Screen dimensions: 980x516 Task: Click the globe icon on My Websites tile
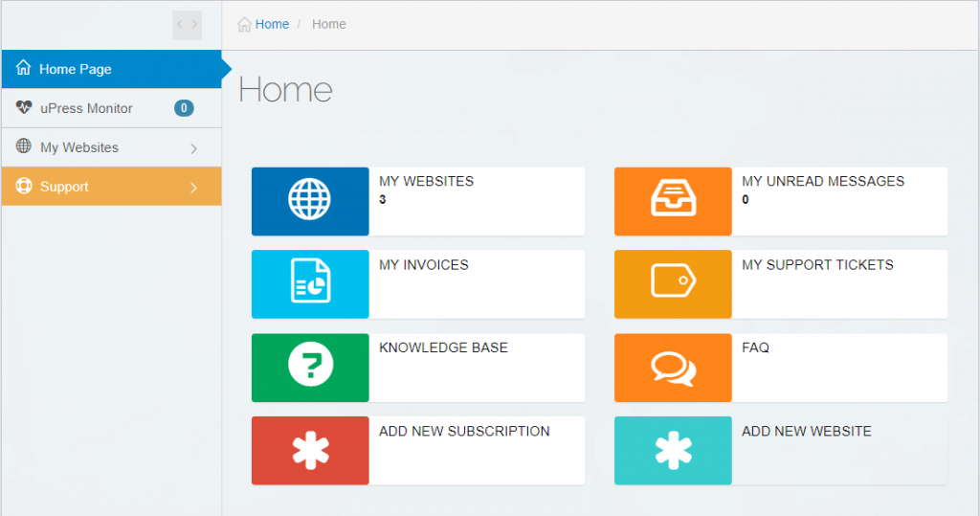click(x=309, y=199)
